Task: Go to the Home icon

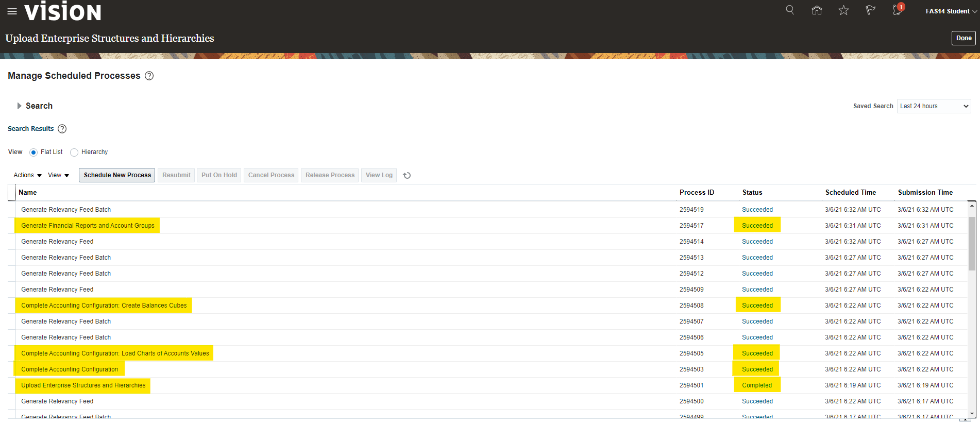Action: (x=817, y=10)
